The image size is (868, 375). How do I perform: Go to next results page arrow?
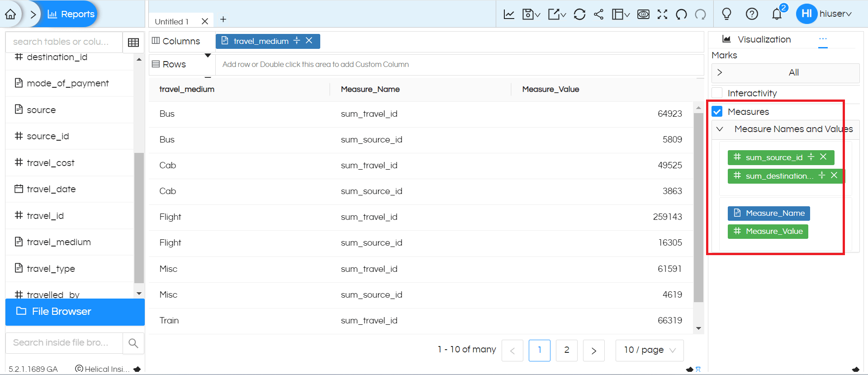coord(594,351)
